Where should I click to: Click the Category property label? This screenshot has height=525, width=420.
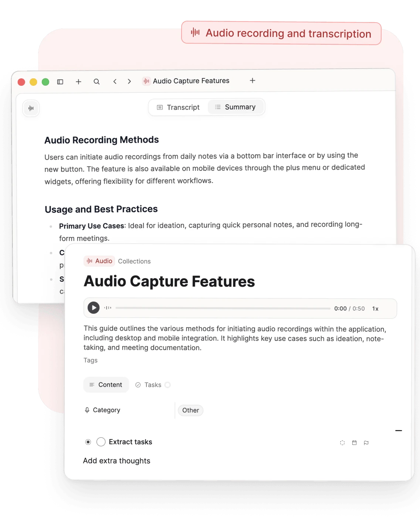click(x=102, y=410)
